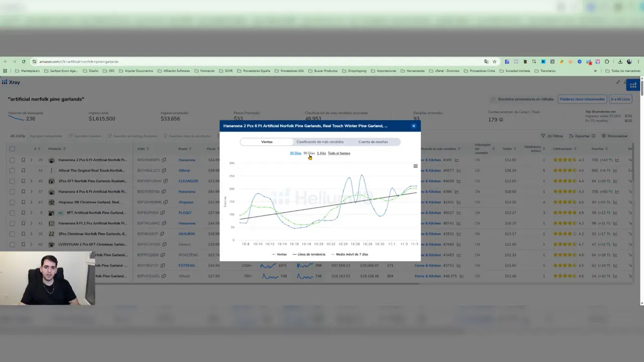Toggle the Línea de tendencia legend series

click(x=309, y=254)
